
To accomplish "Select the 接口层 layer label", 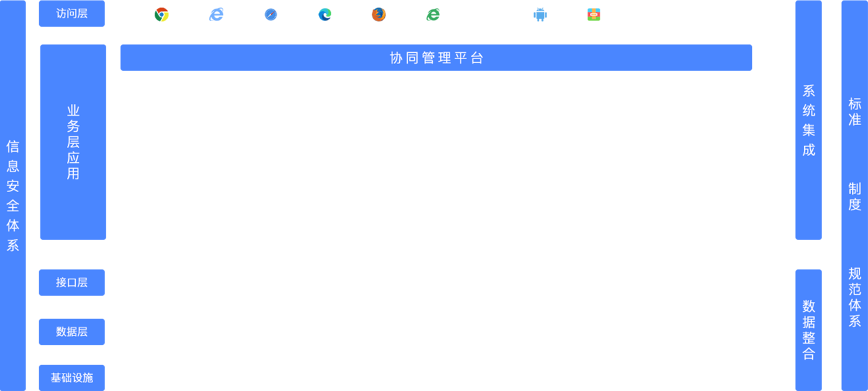I will pos(72,283).
